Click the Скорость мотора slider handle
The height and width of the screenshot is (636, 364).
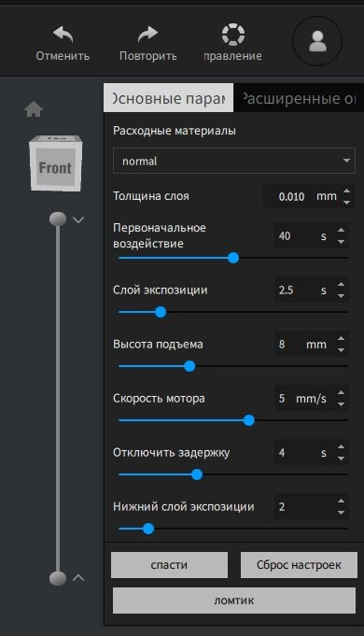coord(249,420)
